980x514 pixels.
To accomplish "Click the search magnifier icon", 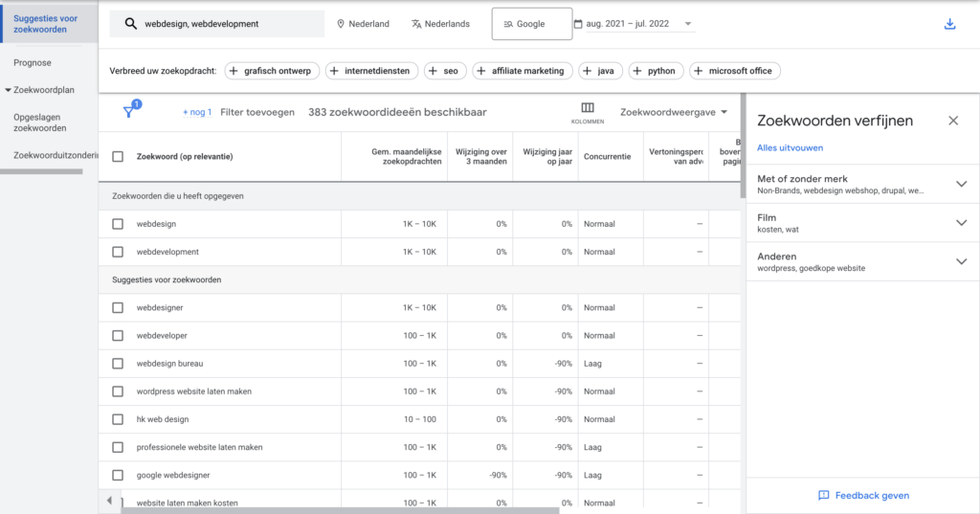I will pos(130,24).
